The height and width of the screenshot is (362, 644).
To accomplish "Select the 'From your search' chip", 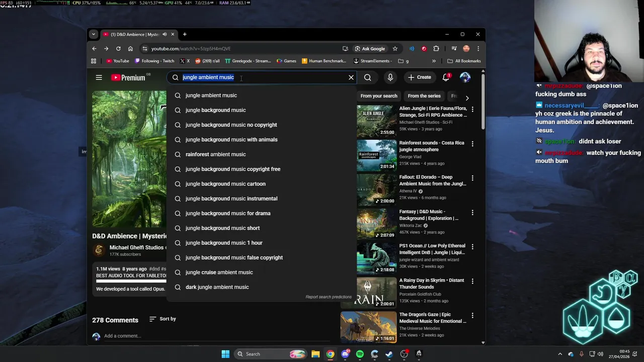I will tap(379, 96).
